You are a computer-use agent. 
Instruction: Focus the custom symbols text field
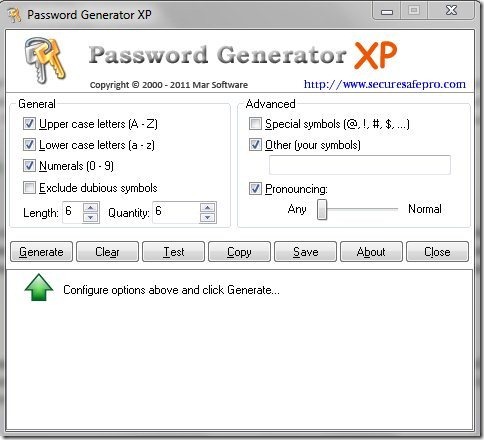(360, 165)
